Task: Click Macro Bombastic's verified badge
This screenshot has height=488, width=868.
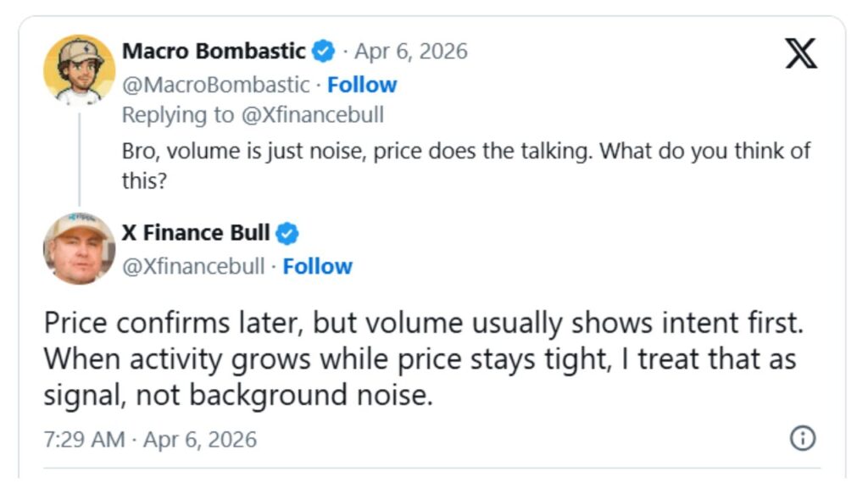Action: 321,51
